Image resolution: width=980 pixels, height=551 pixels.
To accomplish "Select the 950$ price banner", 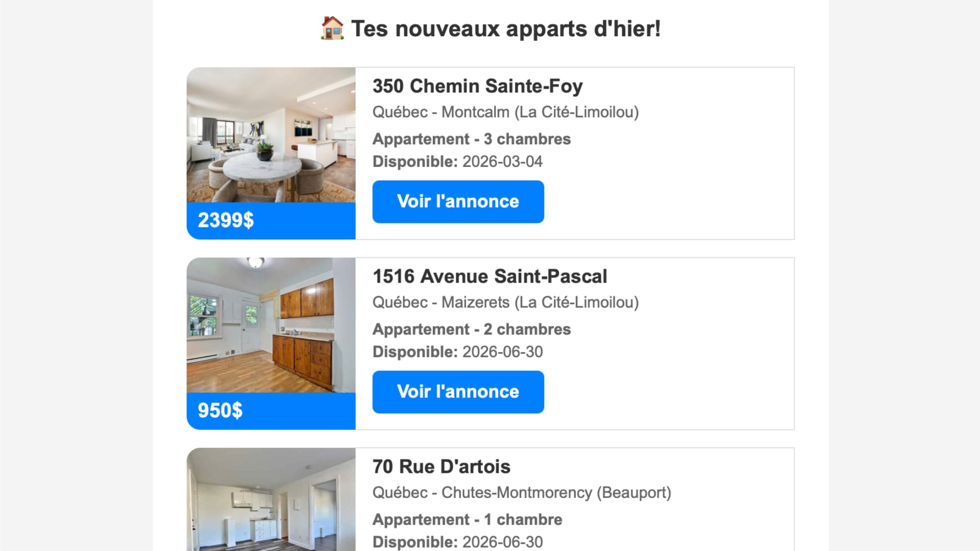I will point(271,411).
